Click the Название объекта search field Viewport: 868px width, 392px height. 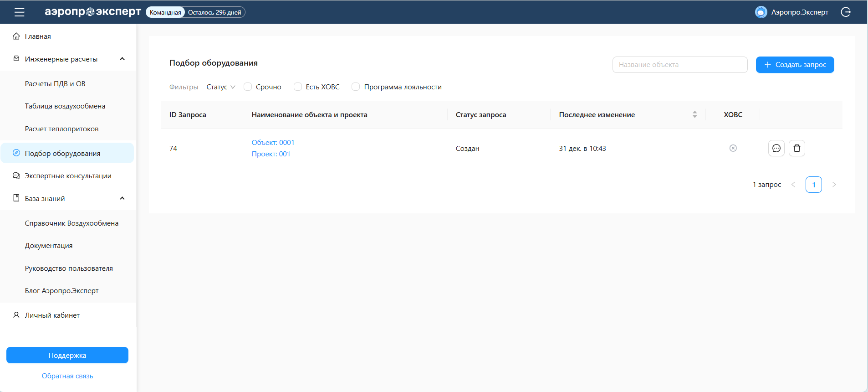click(x=679, y=65)
